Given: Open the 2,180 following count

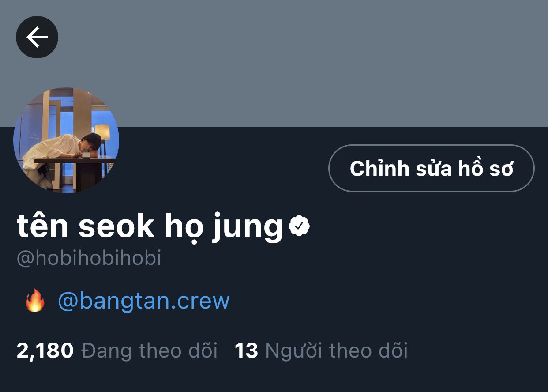Looking at the screenshot, I should point(45,351).
